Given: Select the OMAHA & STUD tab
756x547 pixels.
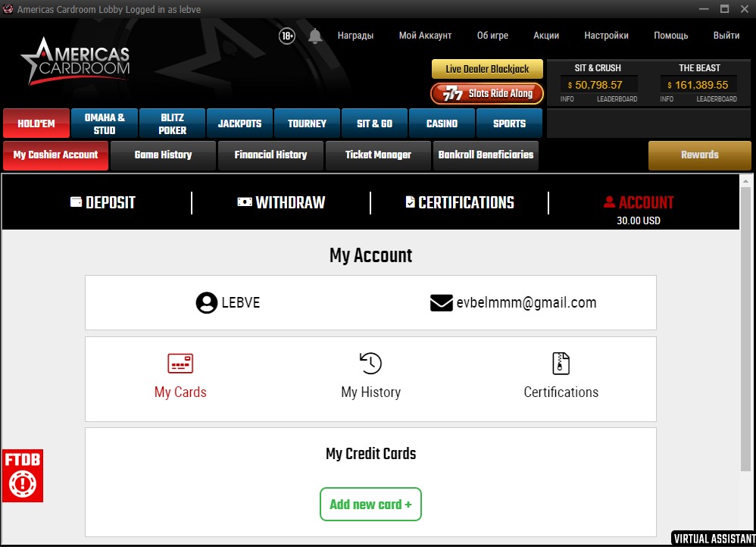Looking at the screenshot, I should point(105,123).
